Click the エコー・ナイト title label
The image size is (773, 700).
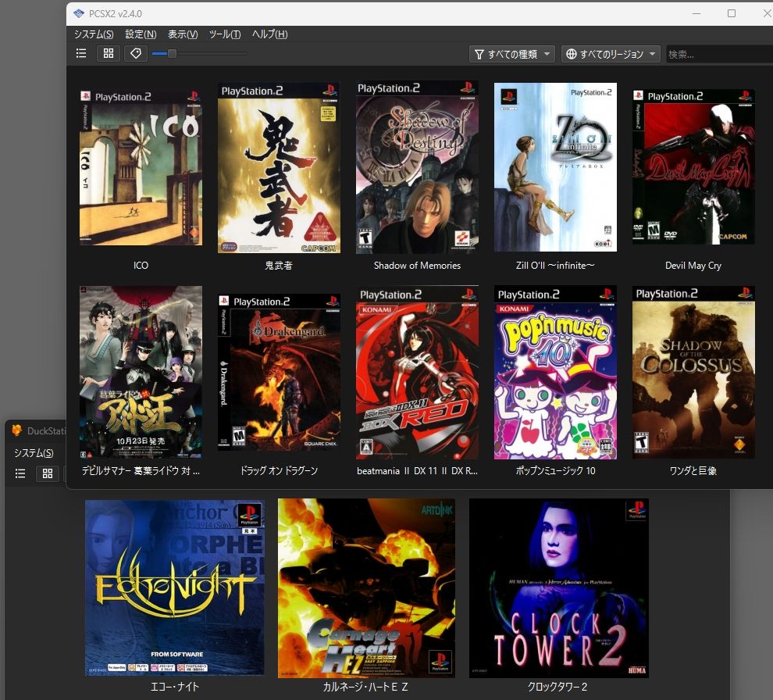point(175,687)
